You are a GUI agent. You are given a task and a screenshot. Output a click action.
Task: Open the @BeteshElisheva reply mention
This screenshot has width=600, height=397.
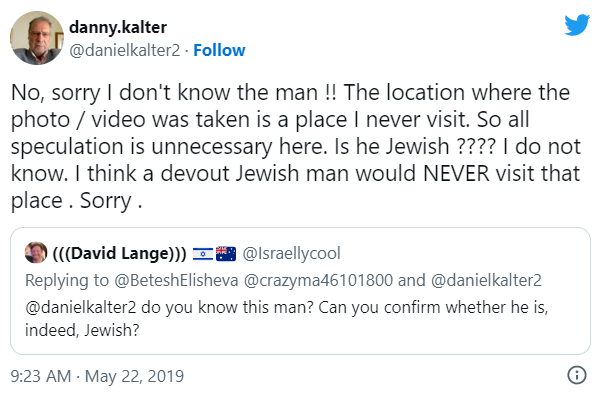coord(176,280)
